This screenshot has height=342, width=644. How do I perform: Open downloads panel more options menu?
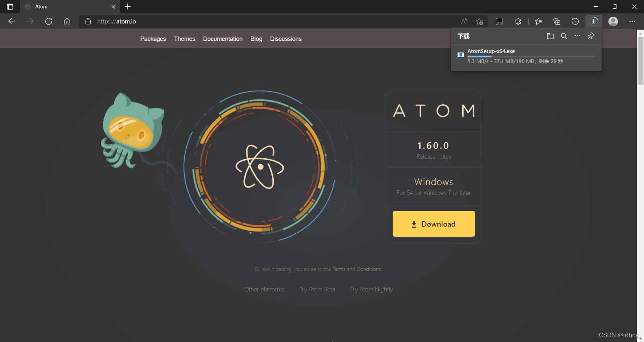point(577,36)
